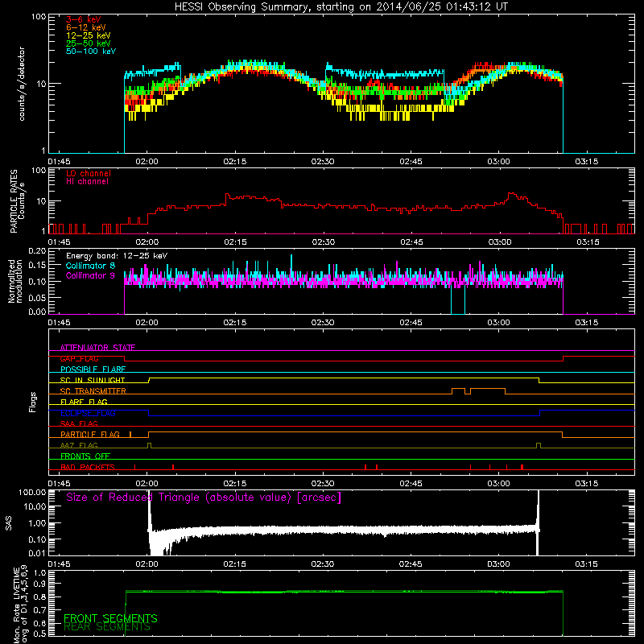Viewport: 644px width, 644px height.
Task: Select the 50-100 keV legend label
Action: click(x=91, y=52)
